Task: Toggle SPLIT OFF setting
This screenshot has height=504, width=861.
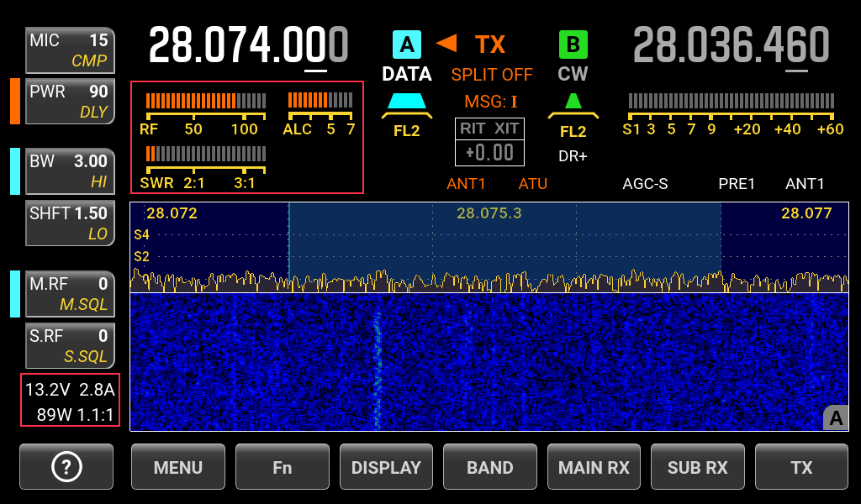Action: pos(492,75)
